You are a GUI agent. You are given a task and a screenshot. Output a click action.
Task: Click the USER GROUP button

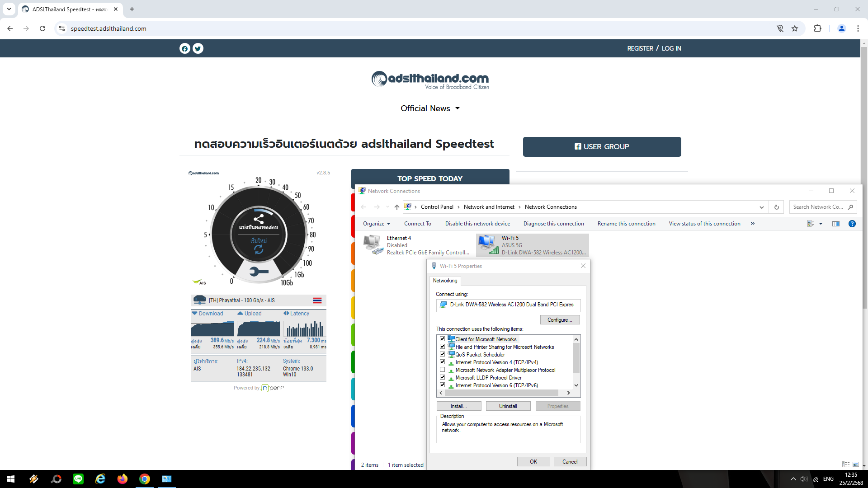(602, 147)
